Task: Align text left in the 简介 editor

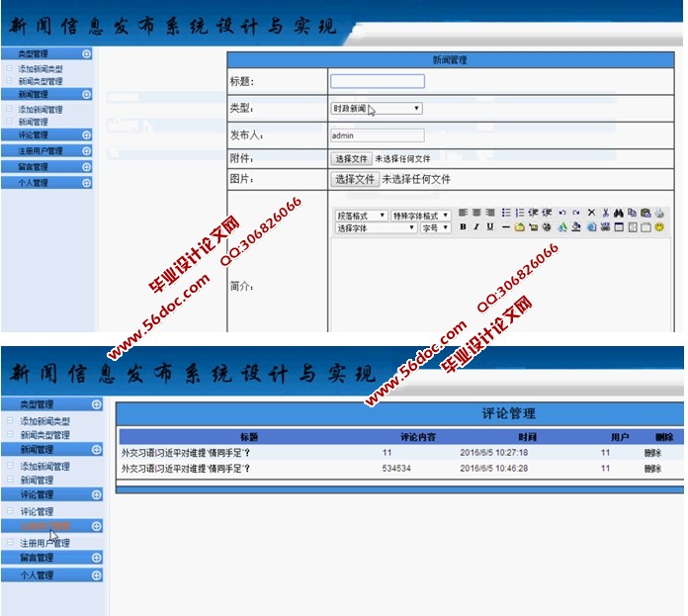Action: coord(463,213)
